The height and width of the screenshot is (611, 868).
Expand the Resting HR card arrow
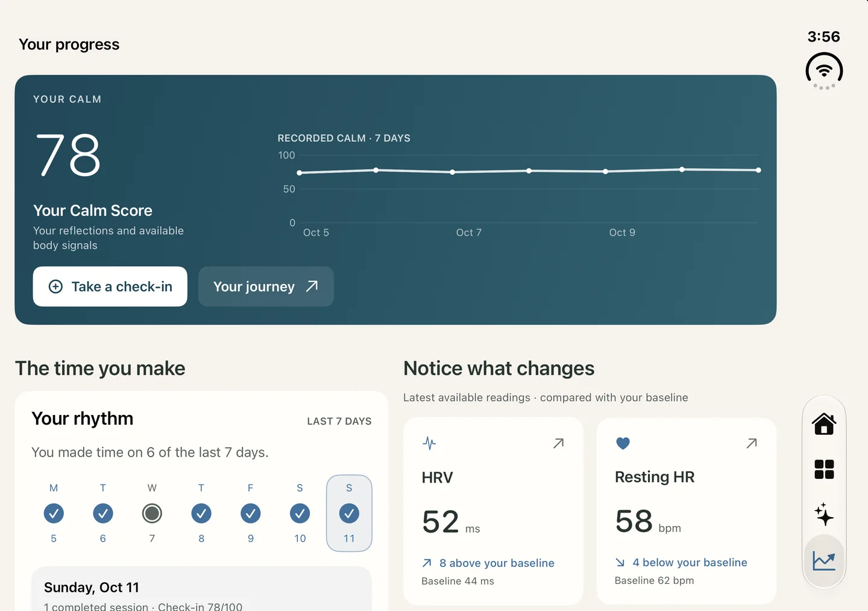(752, 443)
